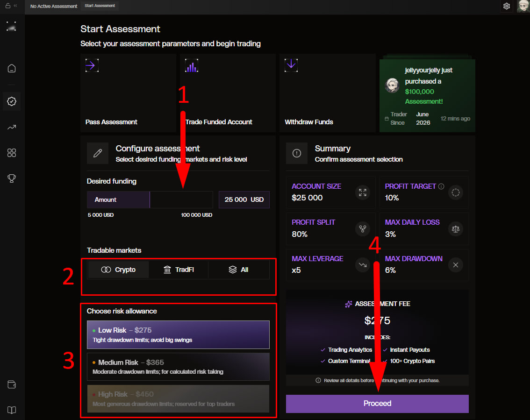The height and width of the screenshot is (420, 530).
Task: Select the assessment badge sidebar icon
Action: (x=12, y=101)
